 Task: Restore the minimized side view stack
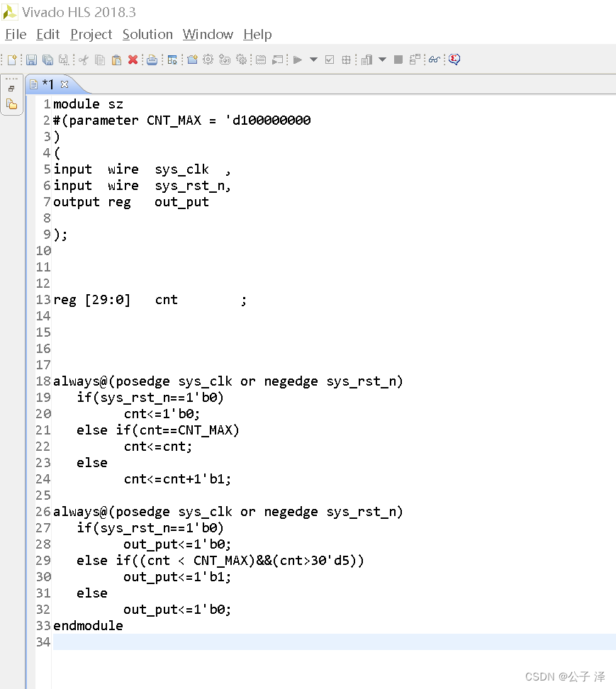click(11, 89)
